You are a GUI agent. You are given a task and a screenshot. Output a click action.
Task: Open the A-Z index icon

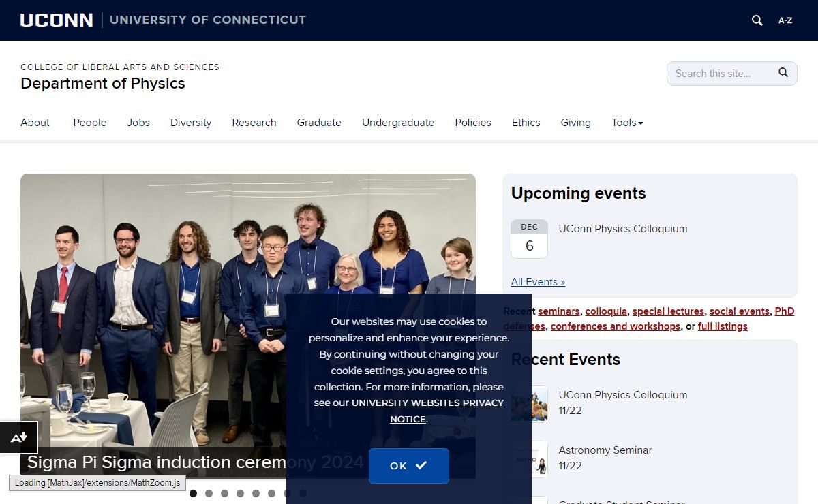[785, 20]
